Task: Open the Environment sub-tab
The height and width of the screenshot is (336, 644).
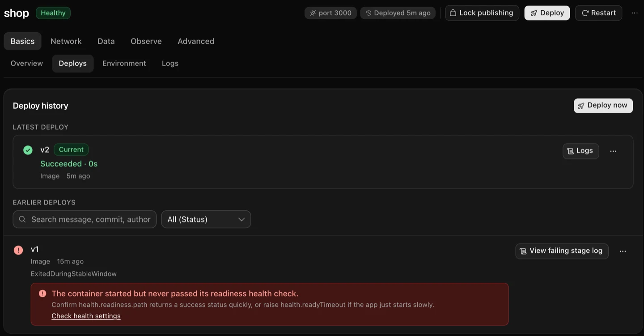Action: [x=124, y=64]
